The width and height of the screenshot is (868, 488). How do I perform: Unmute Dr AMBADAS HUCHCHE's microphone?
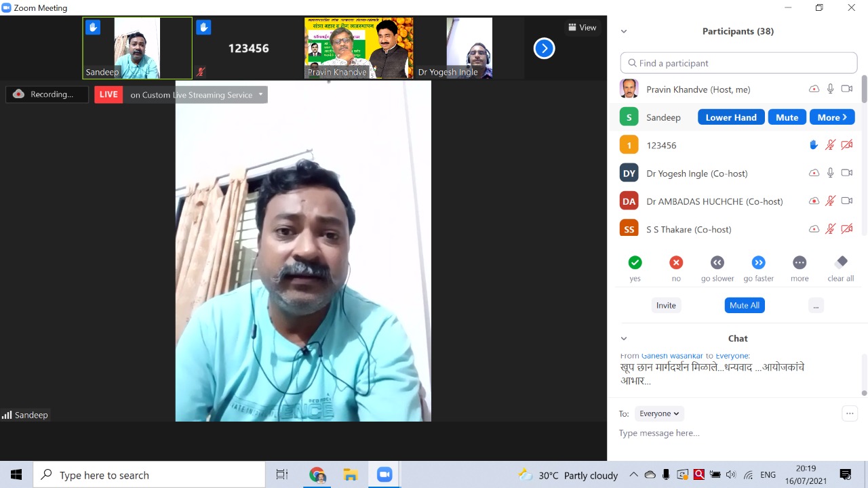(x=830, y=201)
